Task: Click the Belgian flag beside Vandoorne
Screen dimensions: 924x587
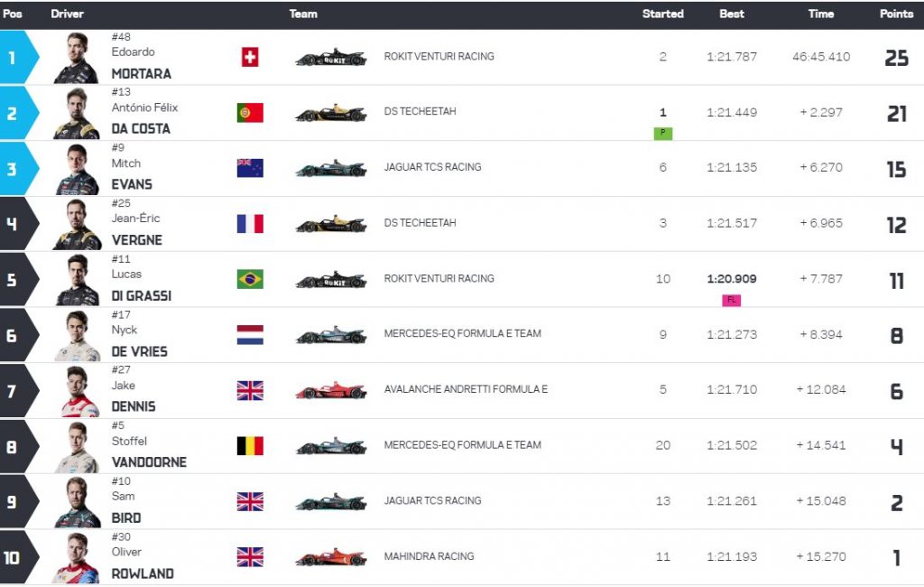Action: pos(250,446)
